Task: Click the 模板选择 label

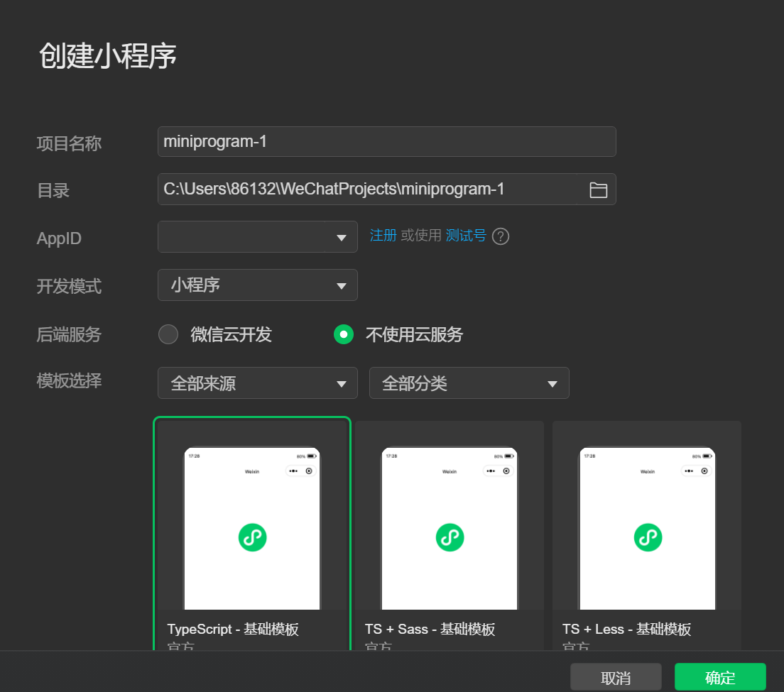Action: [69, 380]
